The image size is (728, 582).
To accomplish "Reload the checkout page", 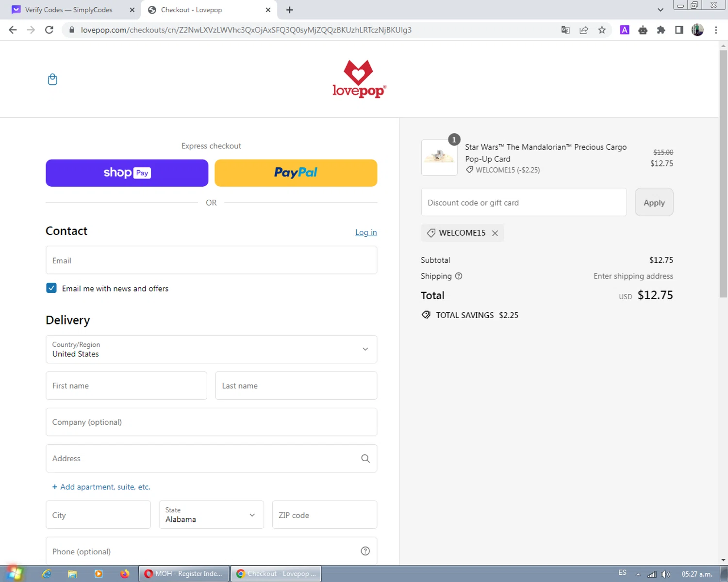I will point(49,30).
